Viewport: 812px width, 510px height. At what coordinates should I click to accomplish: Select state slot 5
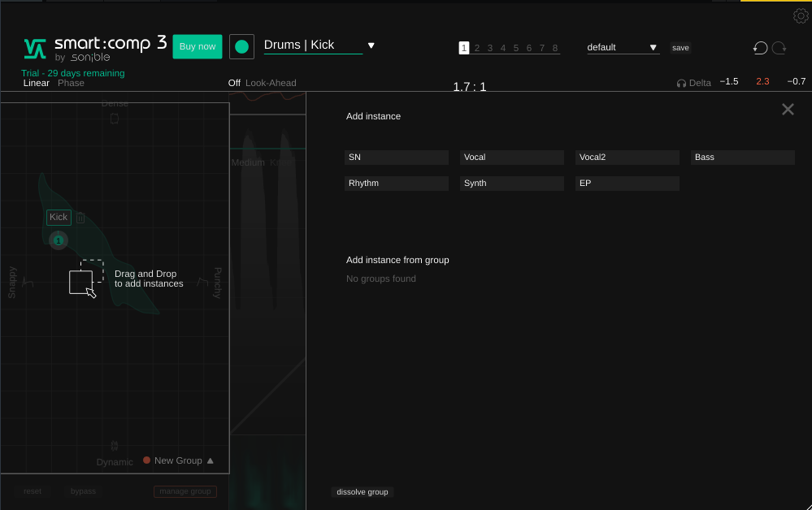tap(516, 48)
